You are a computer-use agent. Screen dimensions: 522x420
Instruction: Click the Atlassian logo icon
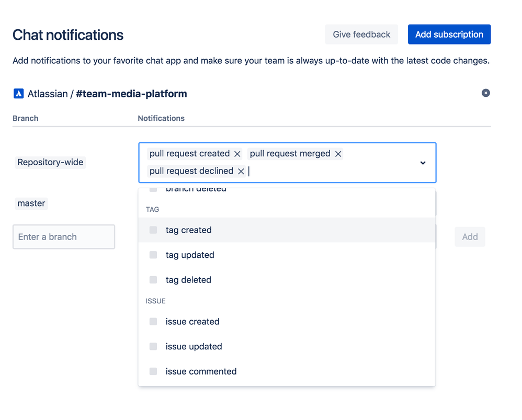19,94
